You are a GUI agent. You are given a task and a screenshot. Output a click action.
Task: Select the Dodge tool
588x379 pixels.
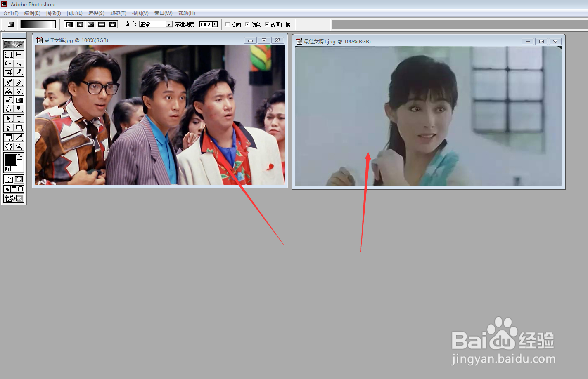tap(19, 108)
